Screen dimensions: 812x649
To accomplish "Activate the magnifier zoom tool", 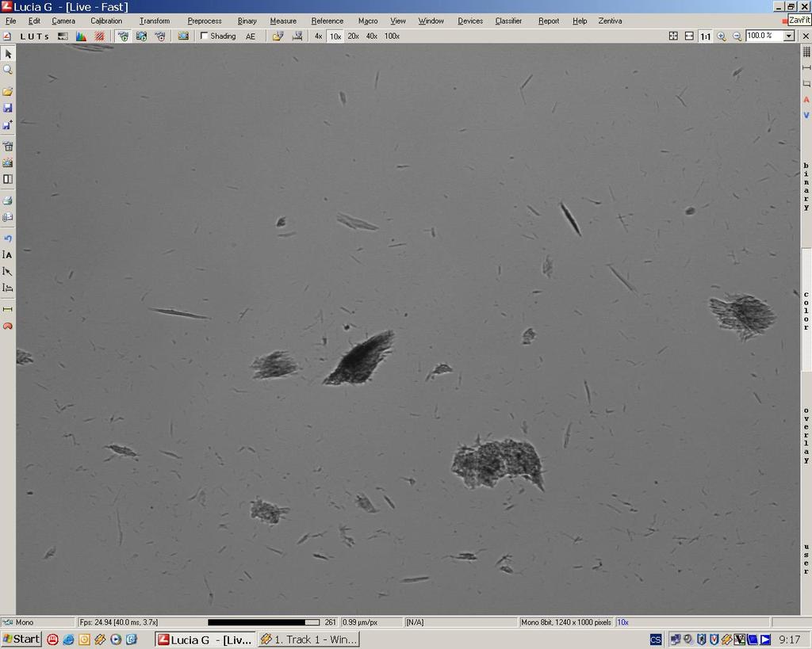I will tap(8, 70).
